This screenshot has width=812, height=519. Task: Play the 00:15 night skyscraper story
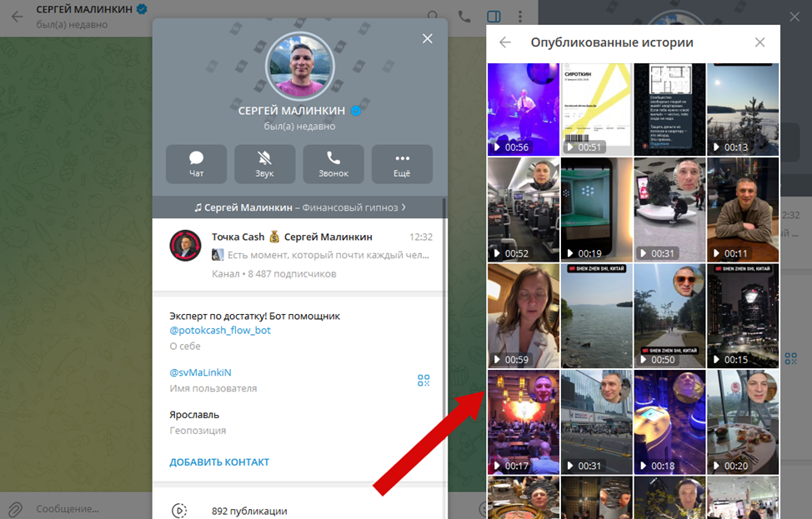(743, 316)
